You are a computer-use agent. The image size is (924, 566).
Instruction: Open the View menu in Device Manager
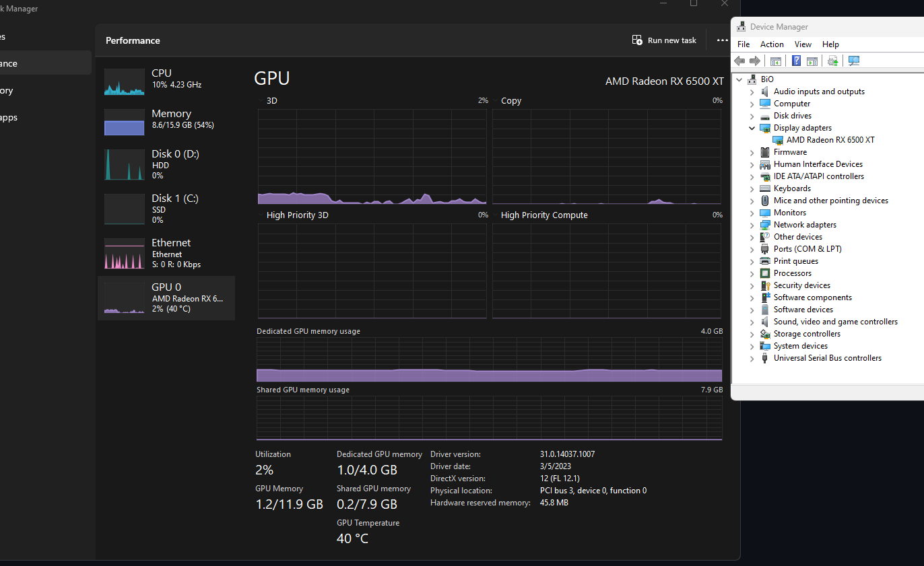pyautogui.click(x=803, y=44)
